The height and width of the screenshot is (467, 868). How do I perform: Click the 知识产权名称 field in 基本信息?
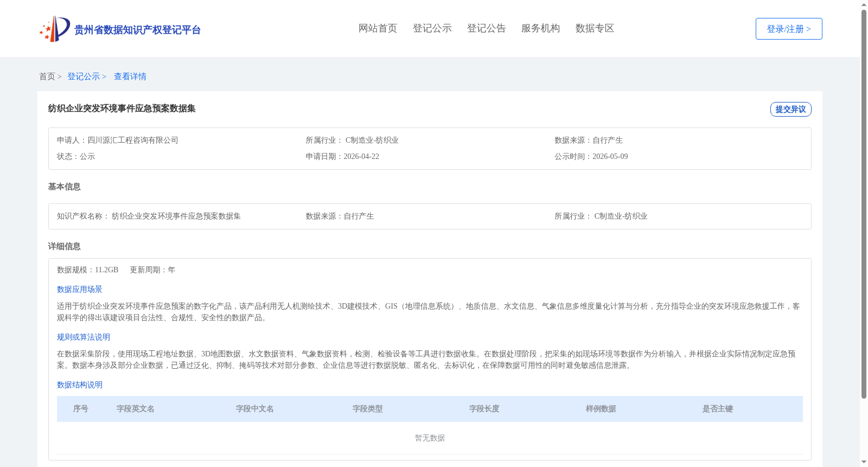(149, 216)
